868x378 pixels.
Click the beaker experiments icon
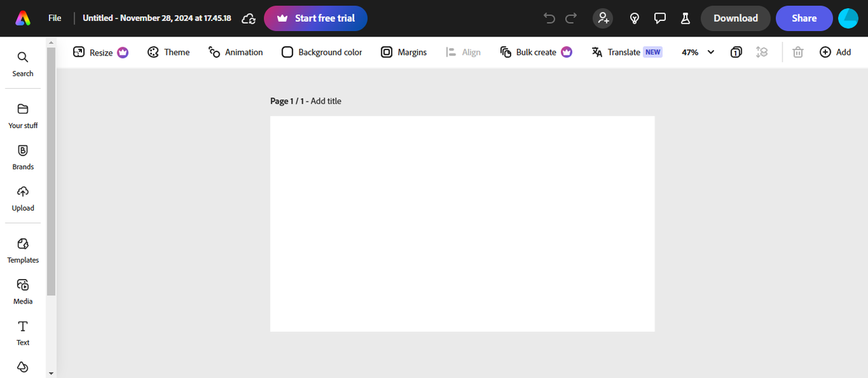(x=686, y=18)
